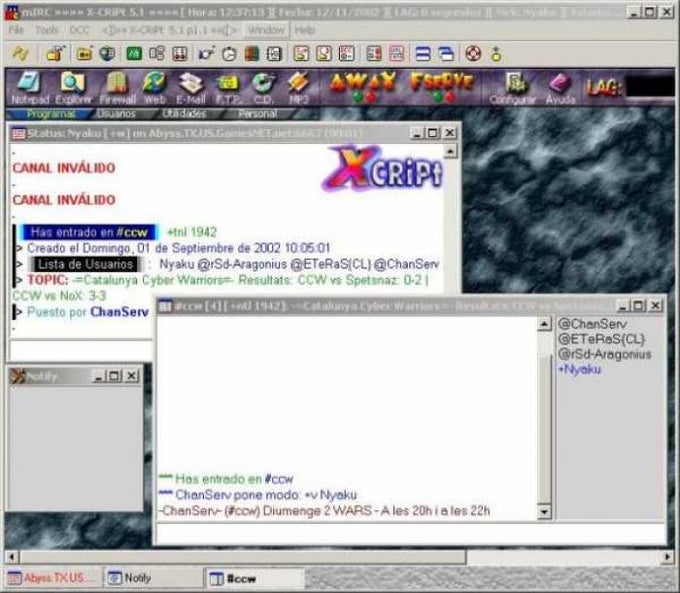Open the X-CRiPt 5.1 menu
680x593 pixels.
(x=170, y=30)
